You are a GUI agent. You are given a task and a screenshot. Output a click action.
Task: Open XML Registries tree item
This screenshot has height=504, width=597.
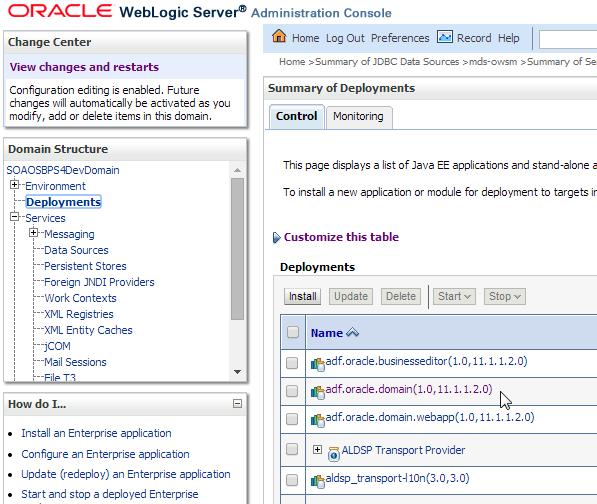pos(79,314)
